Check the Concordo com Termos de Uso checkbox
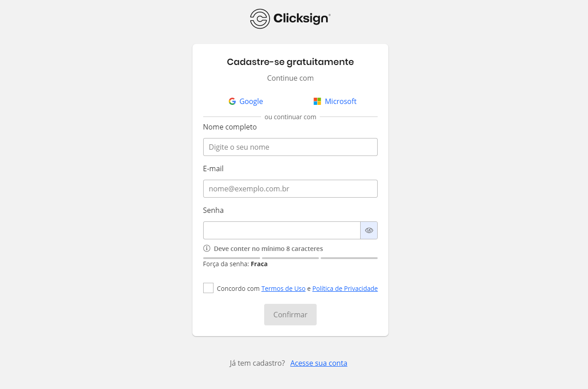Screen dimensions: 588x389 [x=208, y=288]
